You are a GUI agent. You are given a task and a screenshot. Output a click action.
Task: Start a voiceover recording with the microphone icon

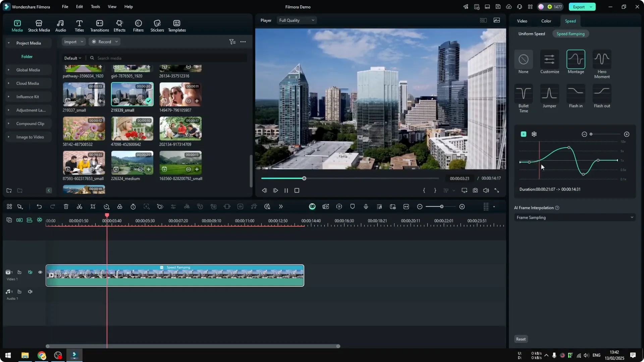tap(366, 206)
